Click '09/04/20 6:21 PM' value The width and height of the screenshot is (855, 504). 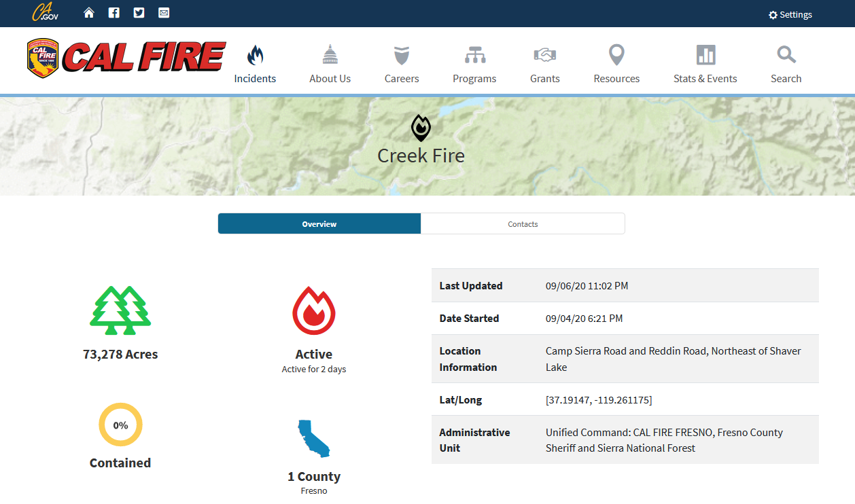(584, 319)
